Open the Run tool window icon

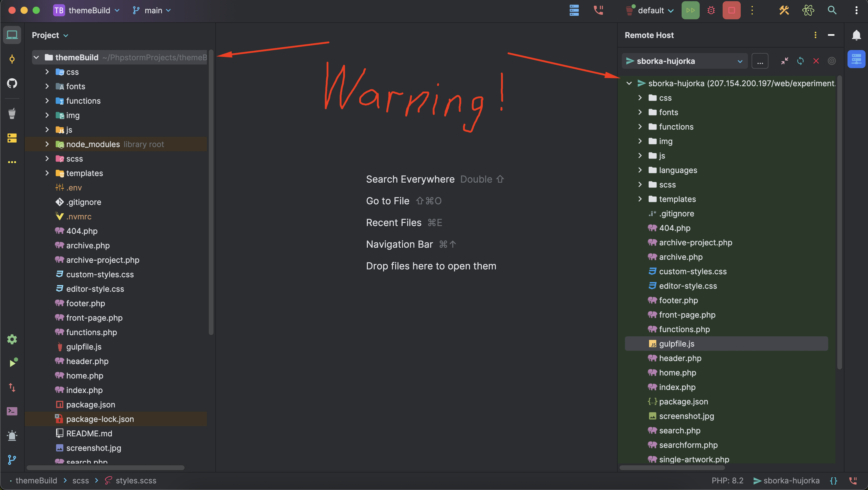click(13, 363)
